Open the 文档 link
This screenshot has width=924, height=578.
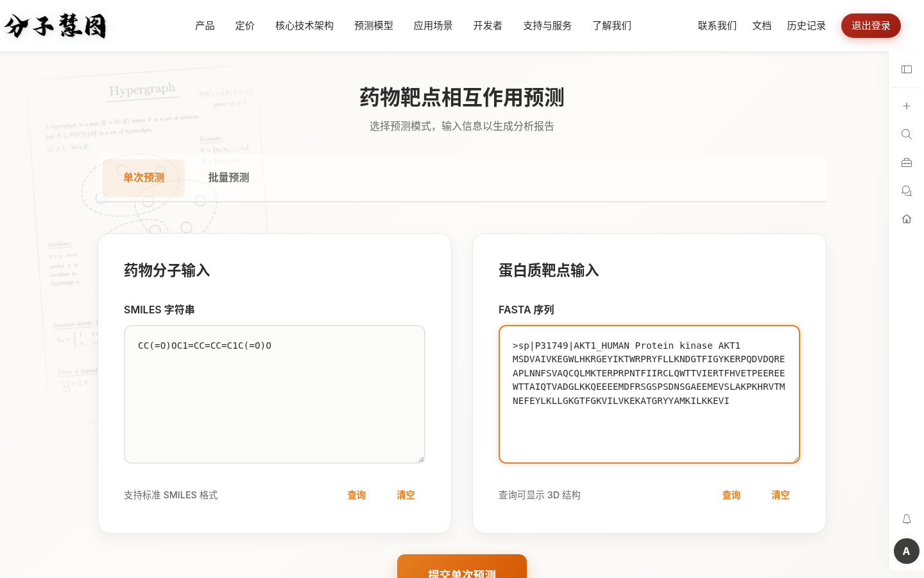click(x=762, y=26)
